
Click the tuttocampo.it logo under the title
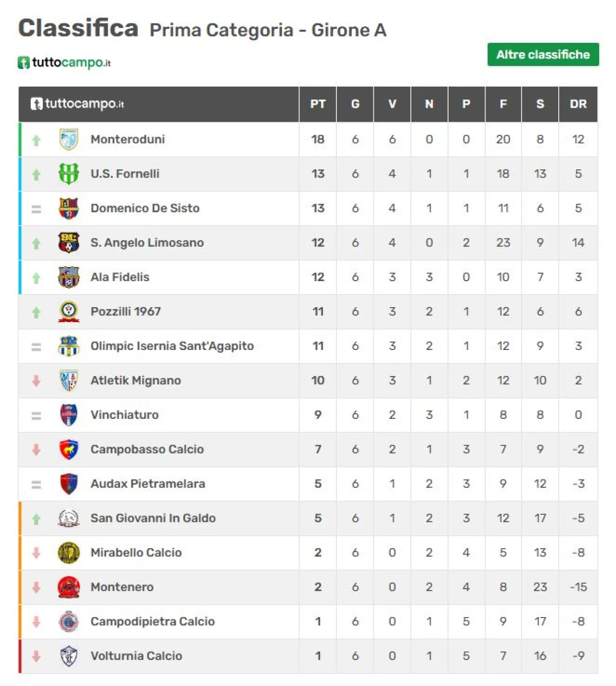point(64,63)
